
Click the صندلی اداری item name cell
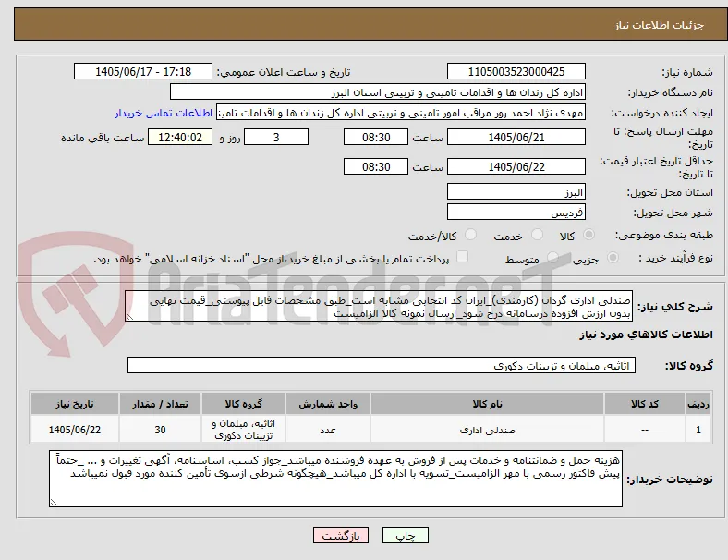pos(487,430)
